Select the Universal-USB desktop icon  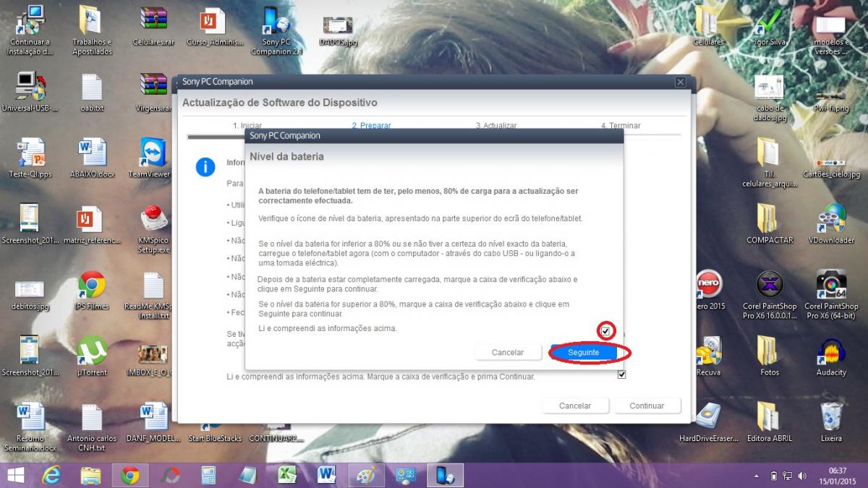29,93
